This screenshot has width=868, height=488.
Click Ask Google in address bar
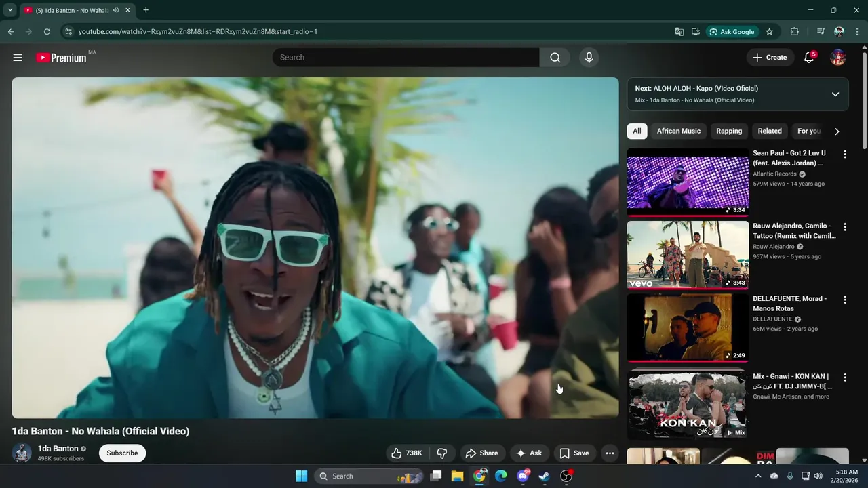point(732,31)
